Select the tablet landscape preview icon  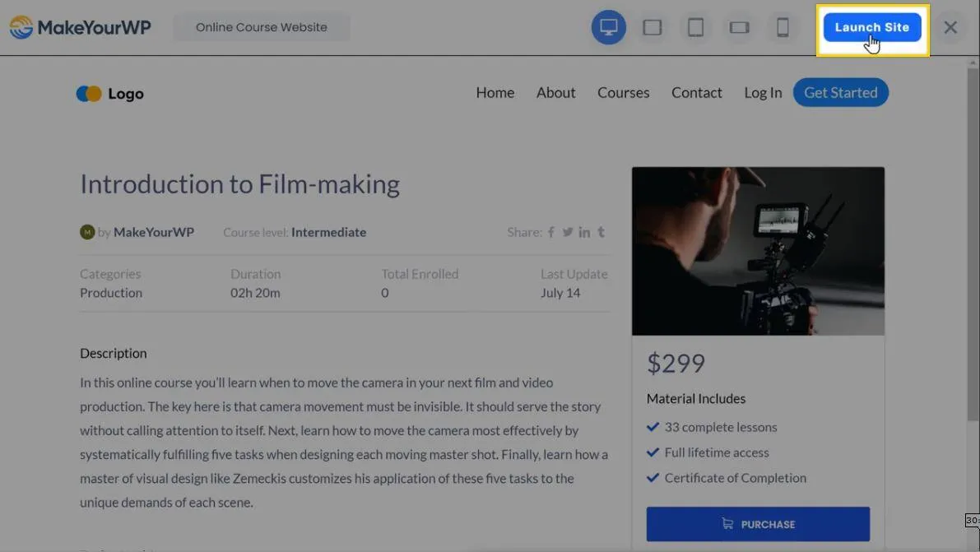[653, 27]
